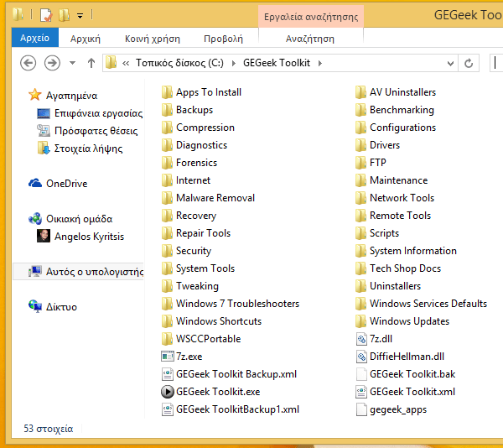Select the GEGeek Toolkit.exe play icon
This screenshot has height=448, width=503.
point(167,392)
